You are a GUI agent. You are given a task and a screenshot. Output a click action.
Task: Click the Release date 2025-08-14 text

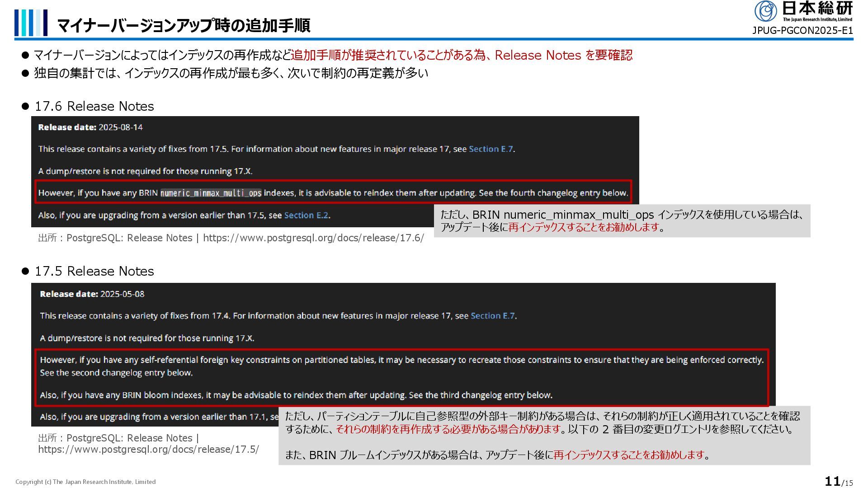coord(90,127)
